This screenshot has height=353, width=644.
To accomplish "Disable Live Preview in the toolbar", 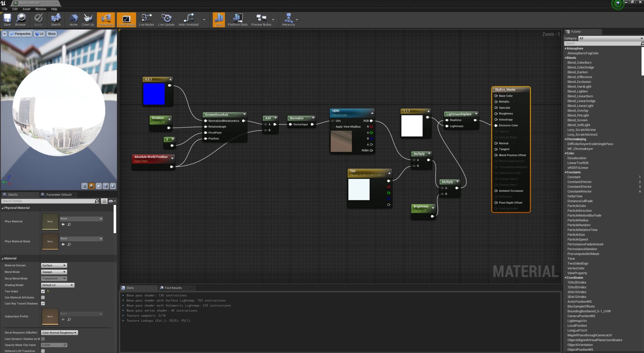I will click(x=126, y=20).
